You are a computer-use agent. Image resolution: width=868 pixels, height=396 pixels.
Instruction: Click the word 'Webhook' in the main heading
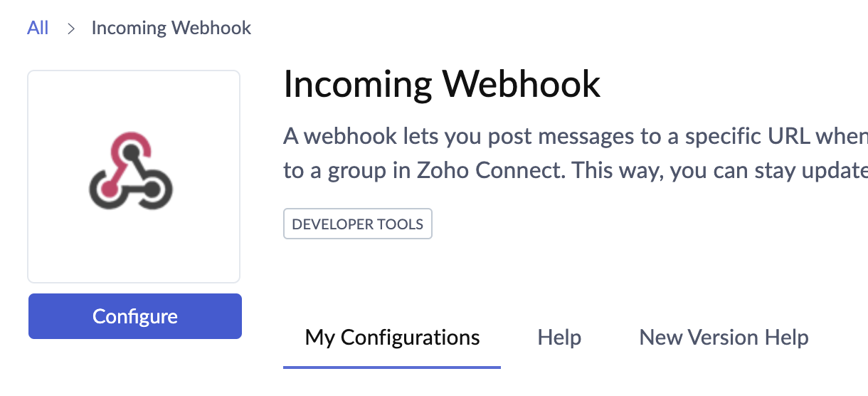point(522,84)
